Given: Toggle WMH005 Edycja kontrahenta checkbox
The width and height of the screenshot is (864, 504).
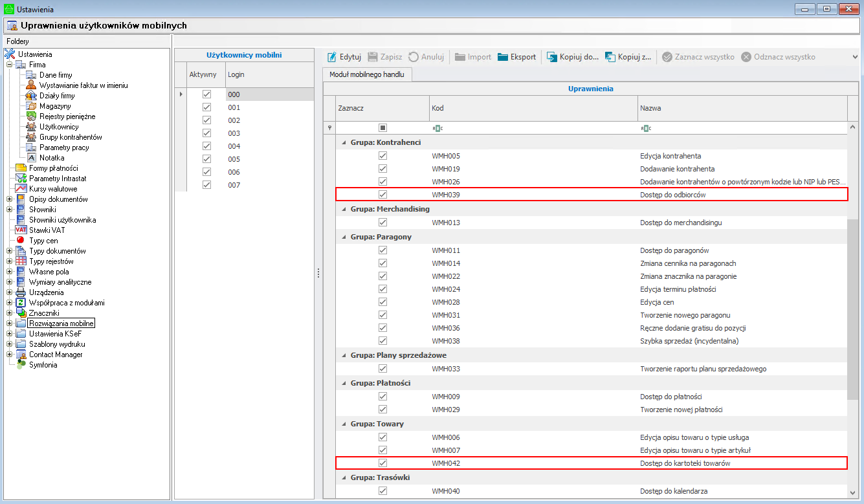Looking at the screenshot, I should pos(382,156).
